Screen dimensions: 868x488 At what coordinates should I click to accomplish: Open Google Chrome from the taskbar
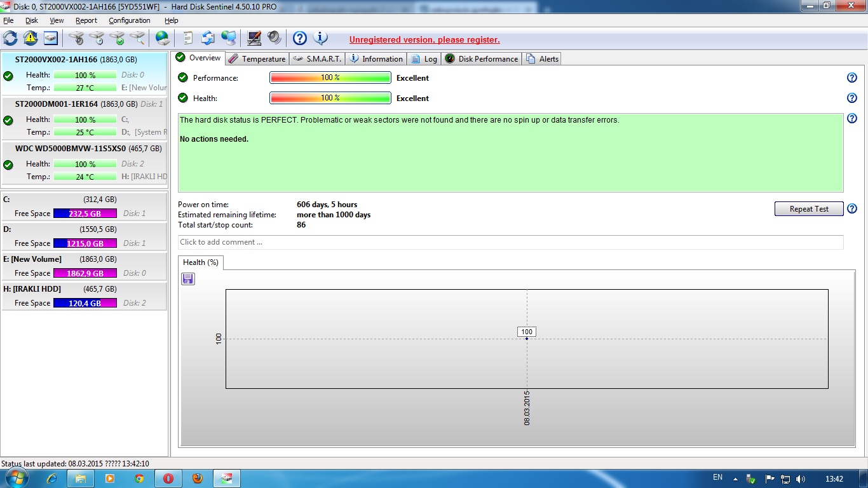139,478
